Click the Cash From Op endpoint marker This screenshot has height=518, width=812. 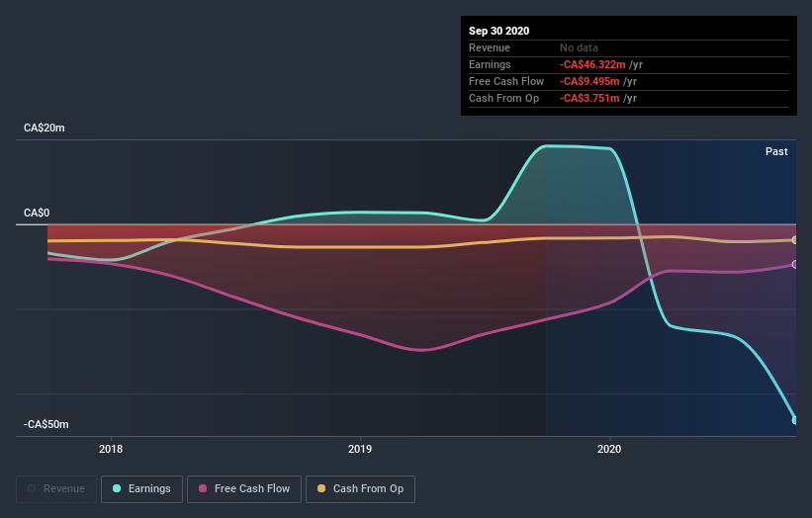[x=795, y=240]
